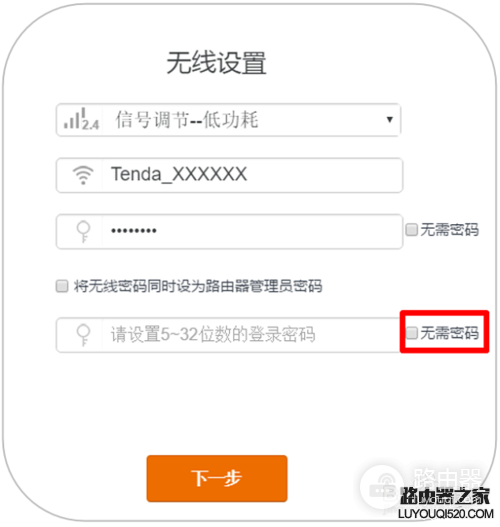Tick the 无需密码 checkbox next to the wireless password
Image resolution: width=500 pixels, height=527 pixels.
click(x=411, y=230)
